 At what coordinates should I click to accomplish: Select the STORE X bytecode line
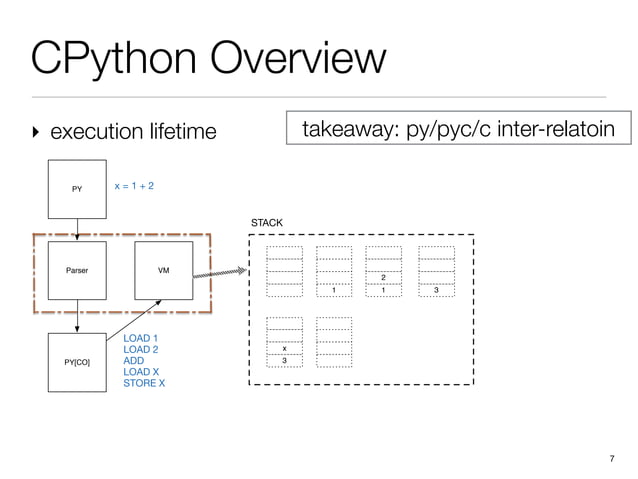tap(144, 383)
